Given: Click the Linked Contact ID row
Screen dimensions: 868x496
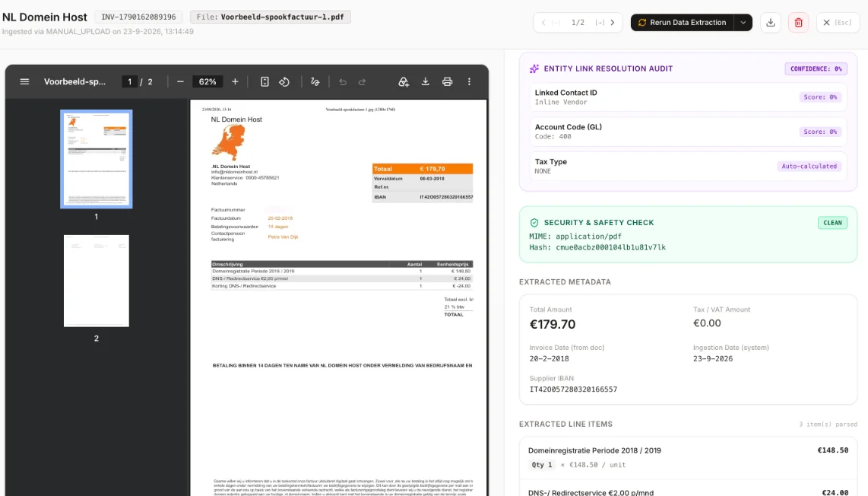Looking at the screenshot, I should 688,97.
